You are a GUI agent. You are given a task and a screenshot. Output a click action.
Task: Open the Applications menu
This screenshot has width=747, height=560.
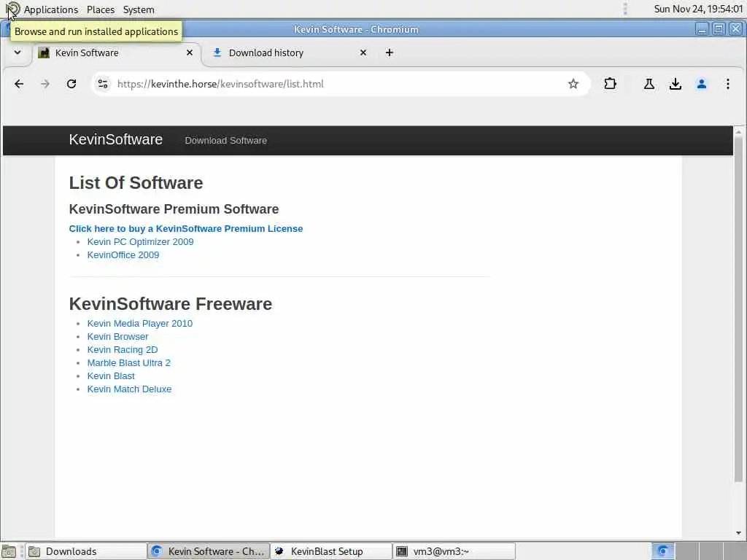50,9
